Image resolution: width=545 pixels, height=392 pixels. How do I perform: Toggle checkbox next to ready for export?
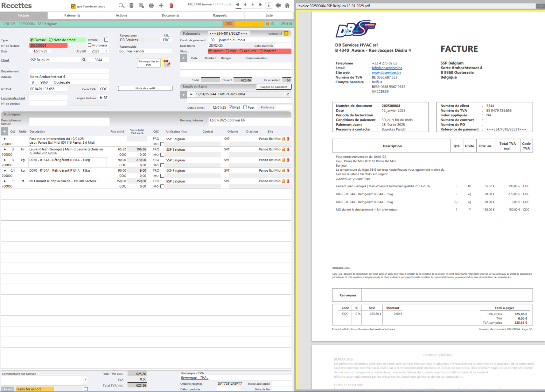click(x=86, y=389)
